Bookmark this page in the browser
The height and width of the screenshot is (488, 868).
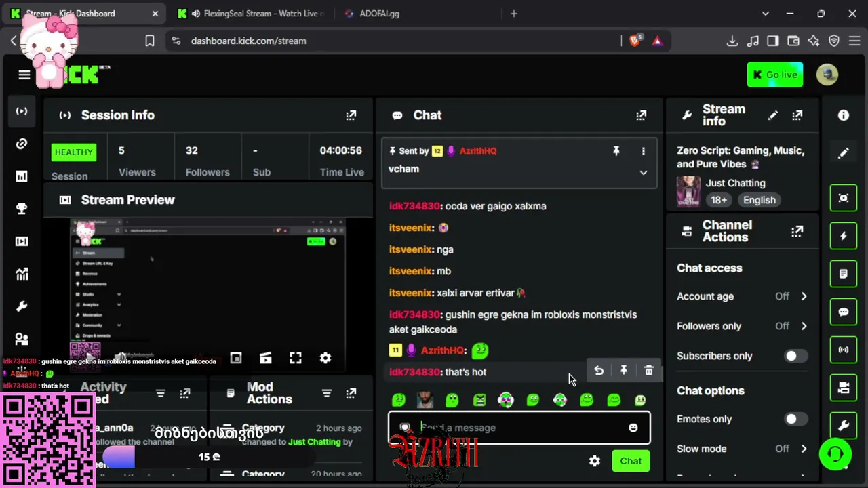[x=150, y=41]
